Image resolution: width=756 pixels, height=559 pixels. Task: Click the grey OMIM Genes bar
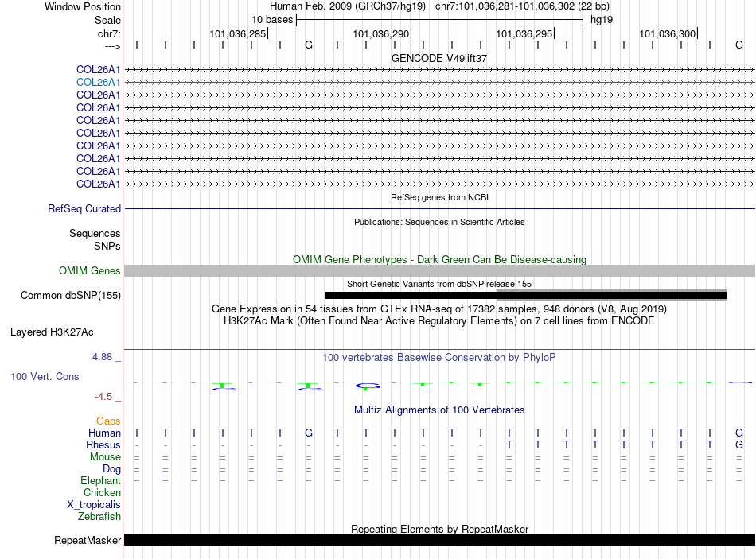[x=439, y=271]
